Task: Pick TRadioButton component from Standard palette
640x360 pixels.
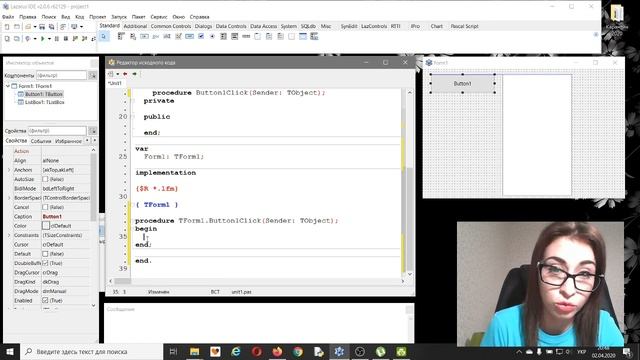Action: click(x=212, y=36)
